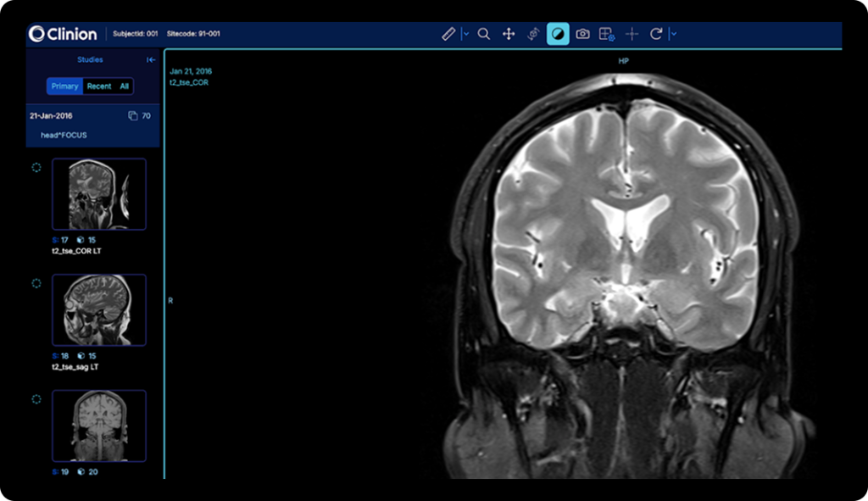Image resolution: width=868 pixels, height=501 pixels.
Task: Switch to the Primary studies tab
Action: tap(64, 86)
